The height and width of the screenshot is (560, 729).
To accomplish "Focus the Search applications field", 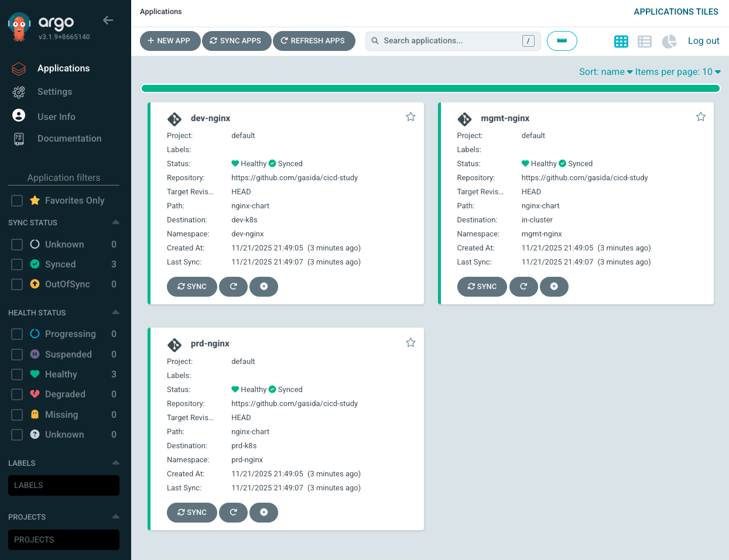I will (x=453, y=41).
